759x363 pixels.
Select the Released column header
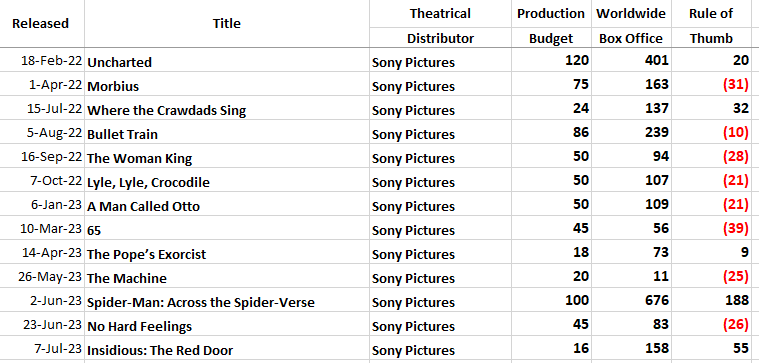coord(41,23)
